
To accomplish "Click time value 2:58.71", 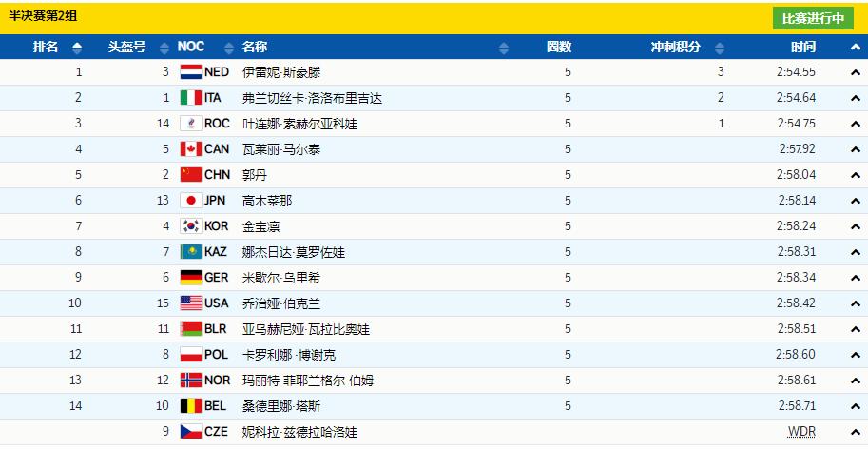I will (796, 406).
